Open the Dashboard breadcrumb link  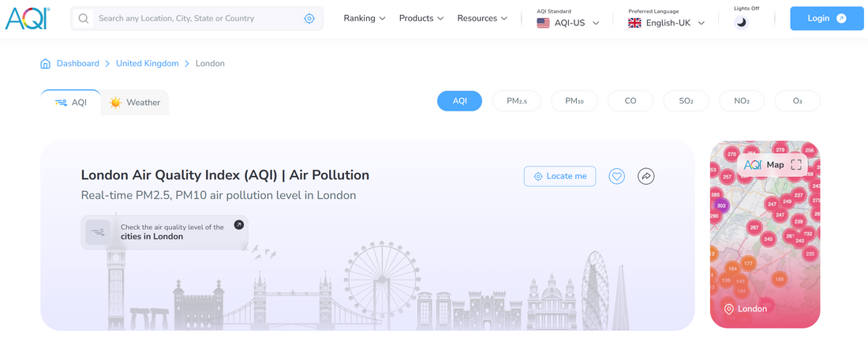(78, 63)
